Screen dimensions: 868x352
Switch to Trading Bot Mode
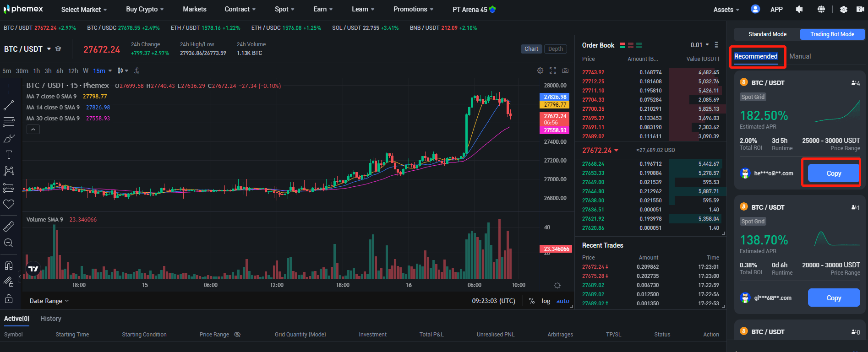click(832, 34)
